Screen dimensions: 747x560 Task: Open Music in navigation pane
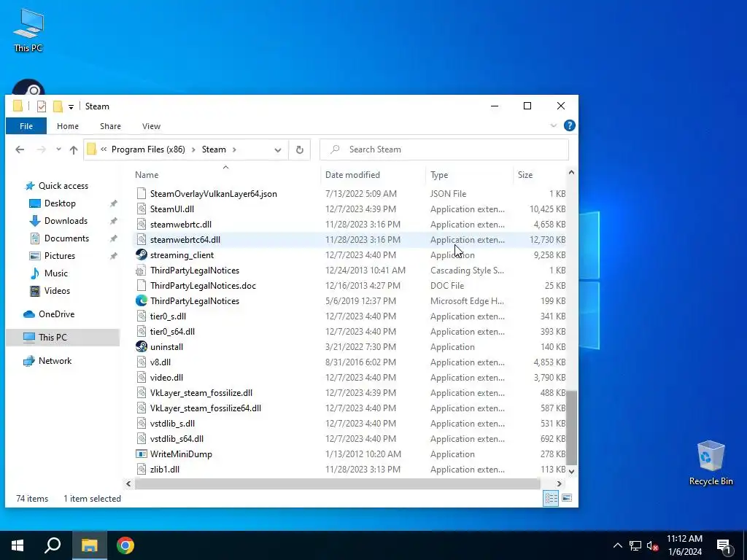tap(55, 273)
